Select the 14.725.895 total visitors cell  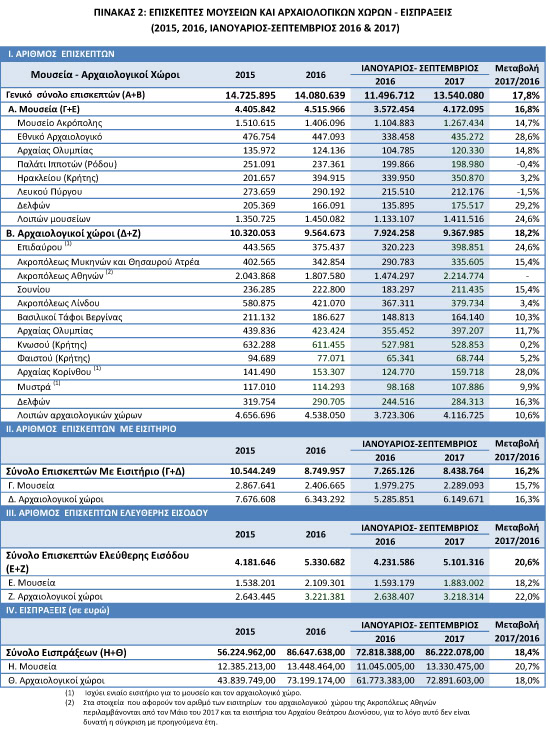coord(250,95)
